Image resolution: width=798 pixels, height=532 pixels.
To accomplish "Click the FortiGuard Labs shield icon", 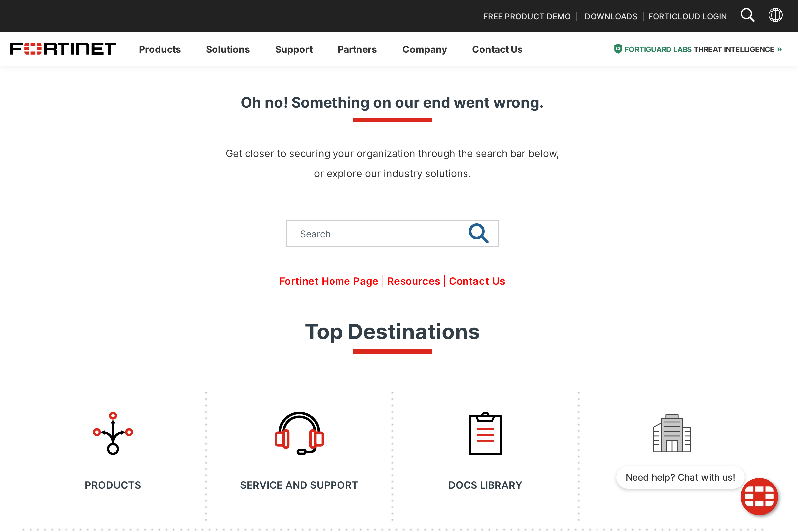I will 618,49.
